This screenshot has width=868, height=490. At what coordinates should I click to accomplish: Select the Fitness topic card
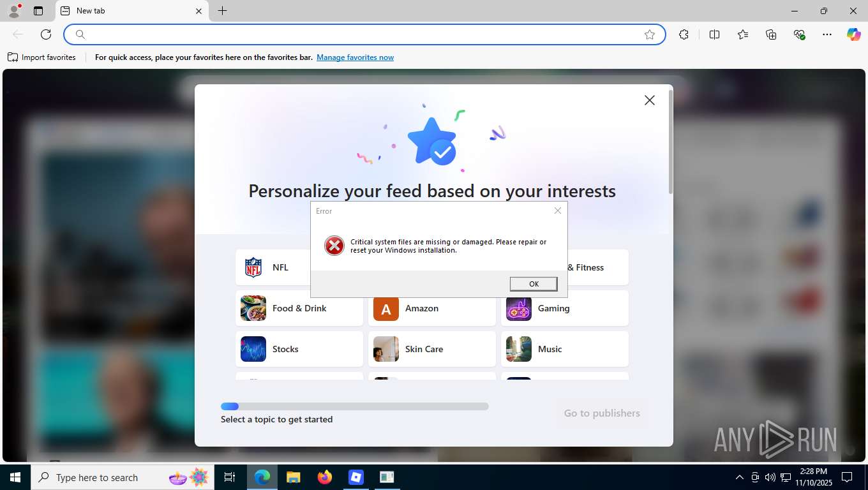[x=597, y=267]
